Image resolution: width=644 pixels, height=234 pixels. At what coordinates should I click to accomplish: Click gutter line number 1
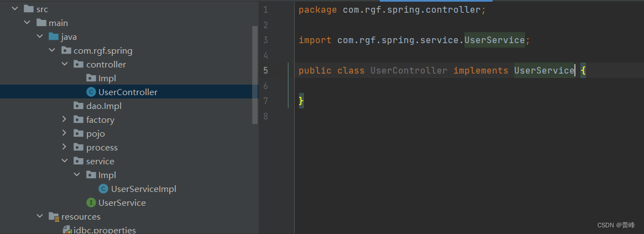pos(265,9)
